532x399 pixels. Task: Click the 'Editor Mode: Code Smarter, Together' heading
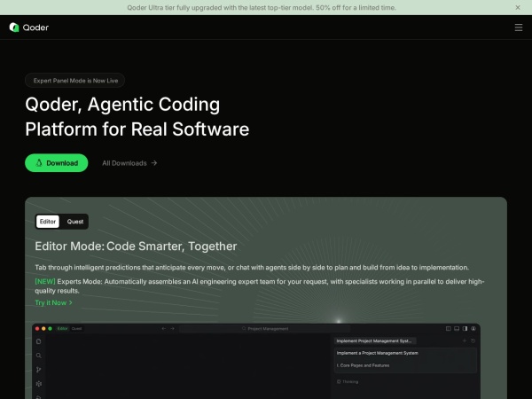[x=136, y=246]
